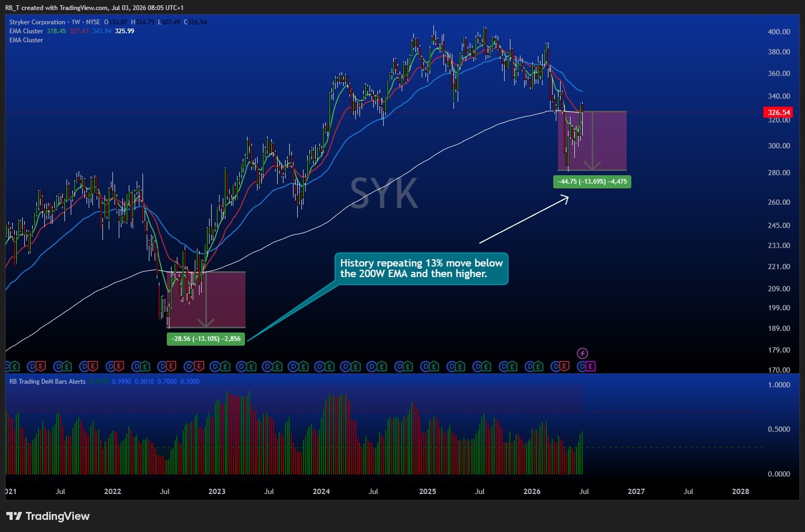Open the January 2025 dividend D marker

[x=425, y=366]
